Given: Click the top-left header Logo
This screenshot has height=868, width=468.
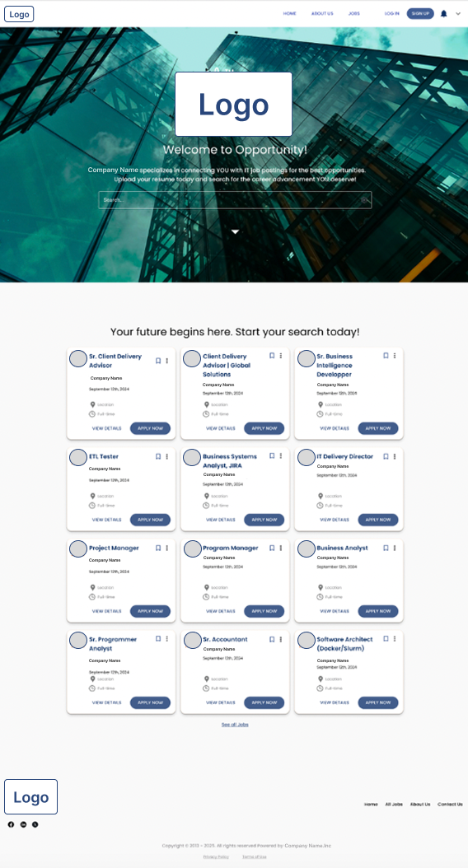Looking at the screenshot, I should pos(19,14).
